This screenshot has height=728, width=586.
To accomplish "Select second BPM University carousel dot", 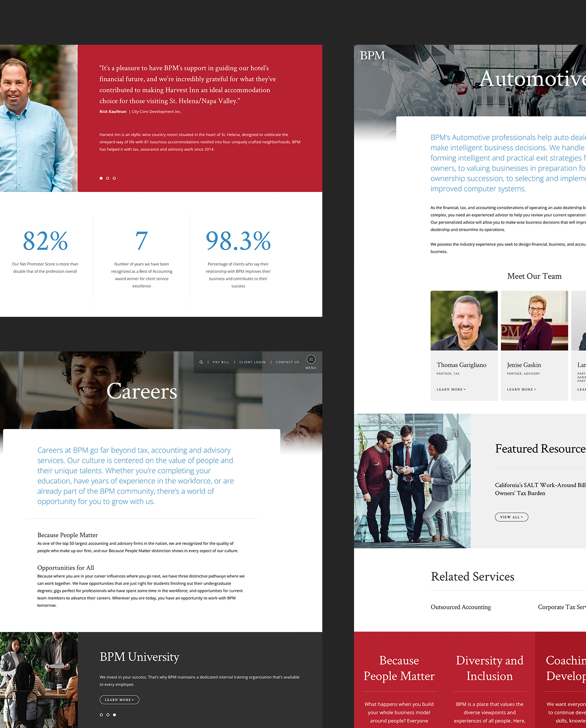I will coord(108,715).
